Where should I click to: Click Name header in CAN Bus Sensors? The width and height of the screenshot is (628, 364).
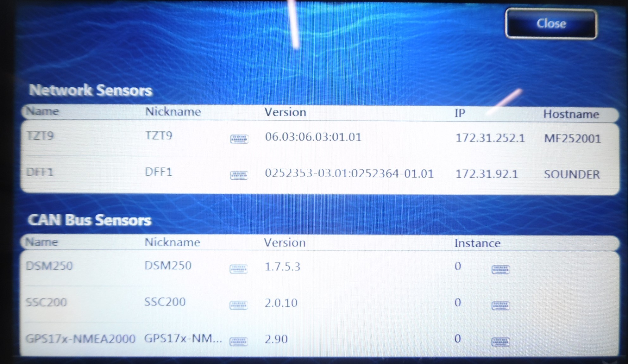41,242
